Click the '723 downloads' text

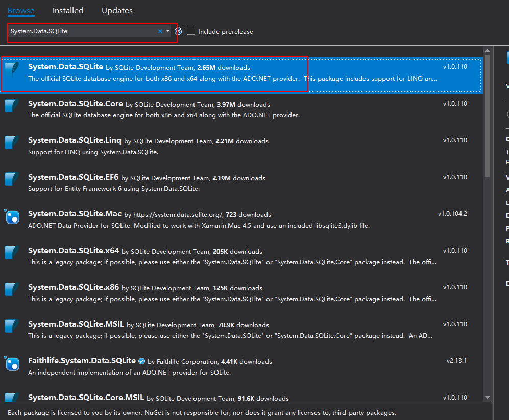(x=248, y=215)
